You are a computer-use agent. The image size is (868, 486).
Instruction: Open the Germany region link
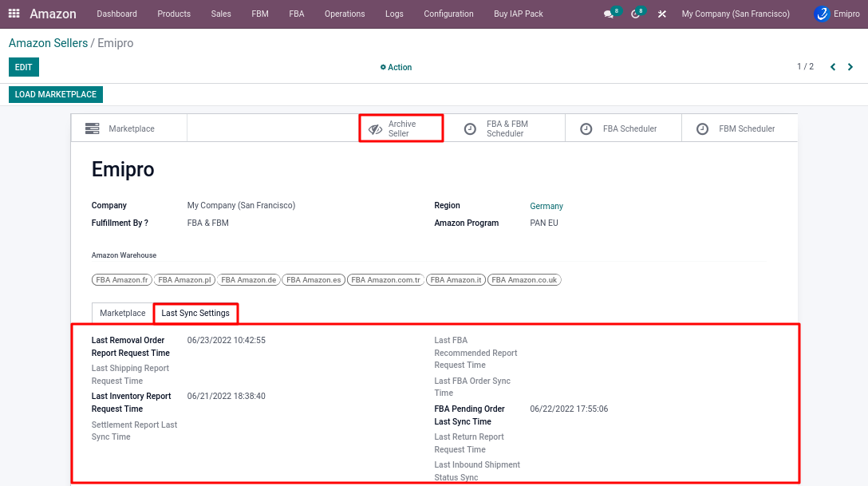[546, 207]
